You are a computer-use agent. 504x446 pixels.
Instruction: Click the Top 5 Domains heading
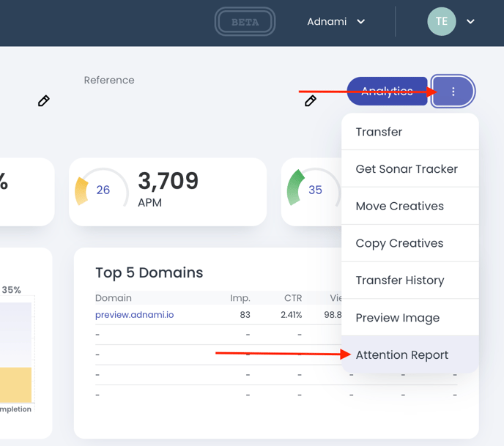click(x=149, y=272)
